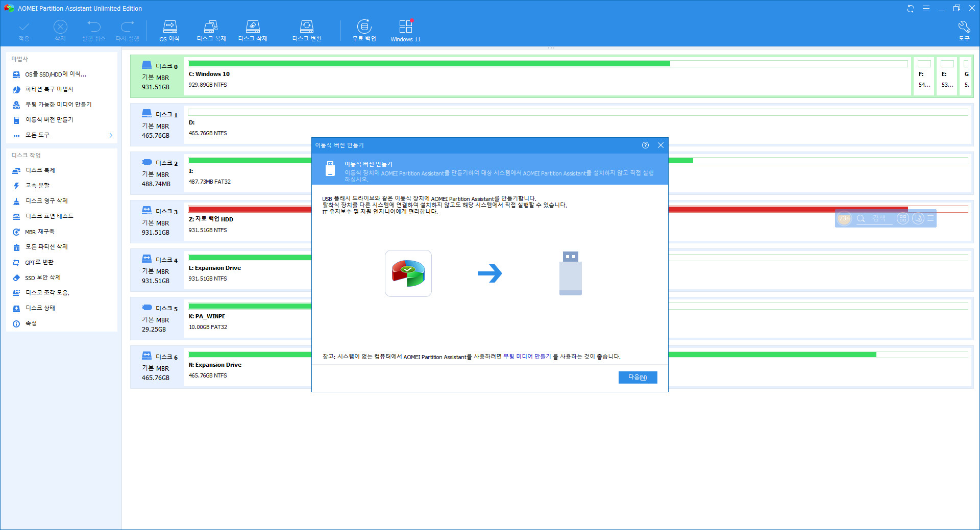This screenshot has width=980, height=530.
Task: Open the OS 이식 migration tool
Action: point(170,31)
